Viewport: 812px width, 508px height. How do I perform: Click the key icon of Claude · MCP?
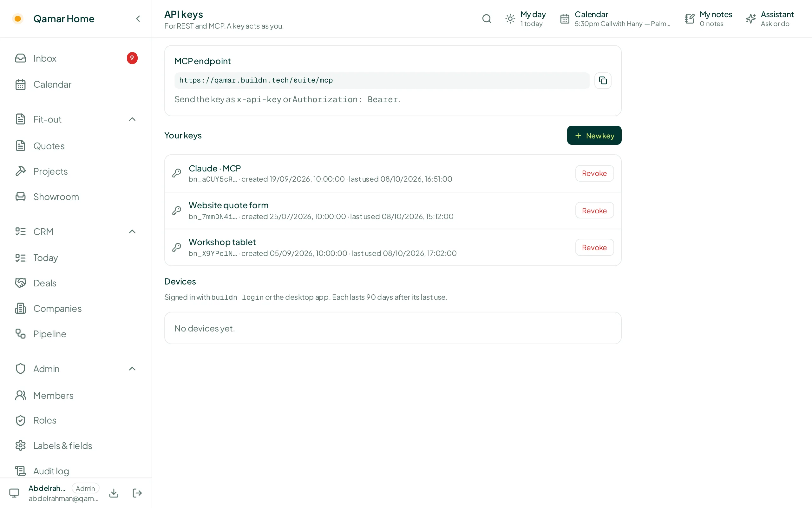tap(176, 173)
